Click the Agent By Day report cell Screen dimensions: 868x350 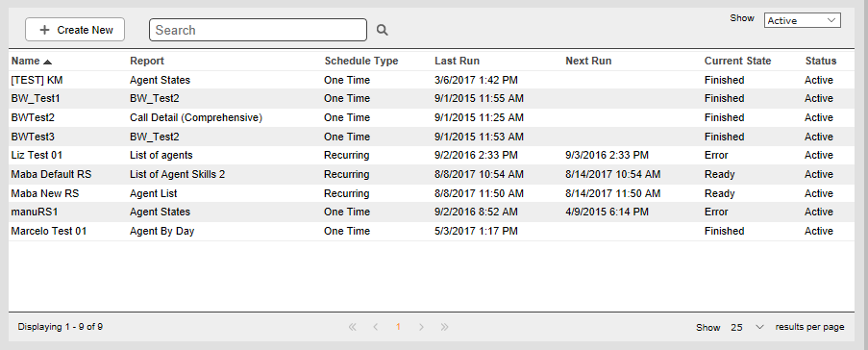(x=162, y=231)
